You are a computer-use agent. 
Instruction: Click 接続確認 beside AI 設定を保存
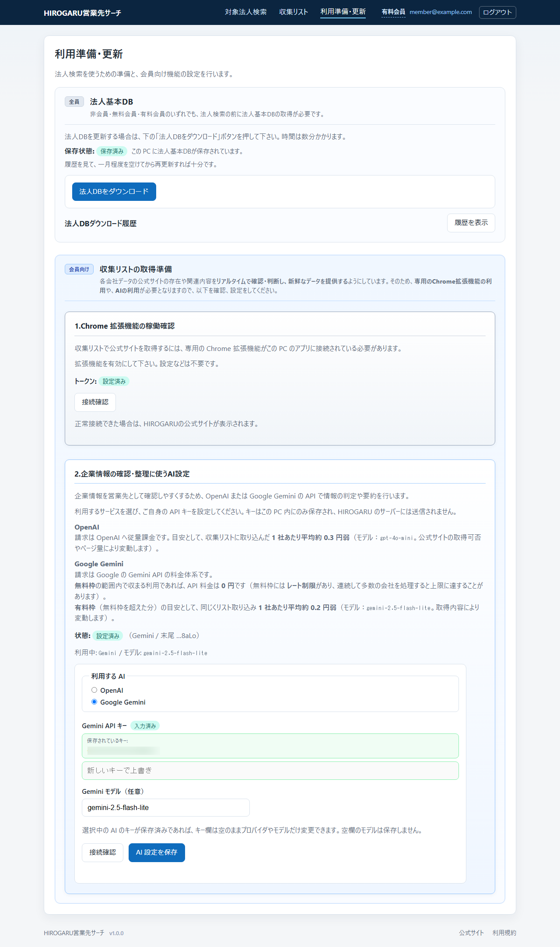(x=102, y=852)
